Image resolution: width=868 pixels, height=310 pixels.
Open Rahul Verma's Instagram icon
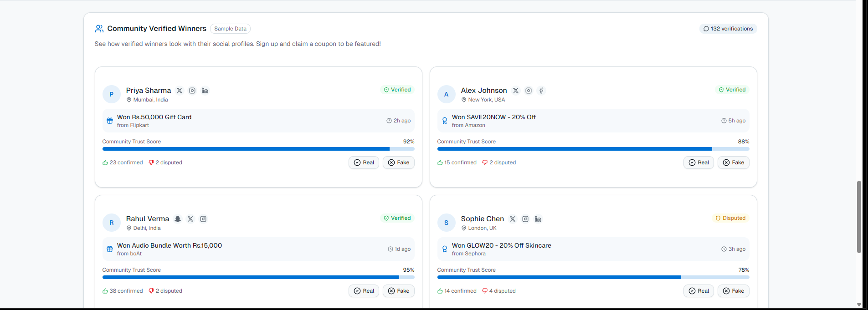(203, 219)
